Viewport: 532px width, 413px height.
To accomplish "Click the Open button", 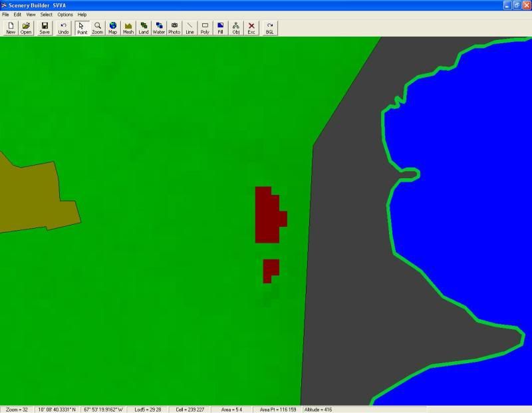I will pos(25,27).
